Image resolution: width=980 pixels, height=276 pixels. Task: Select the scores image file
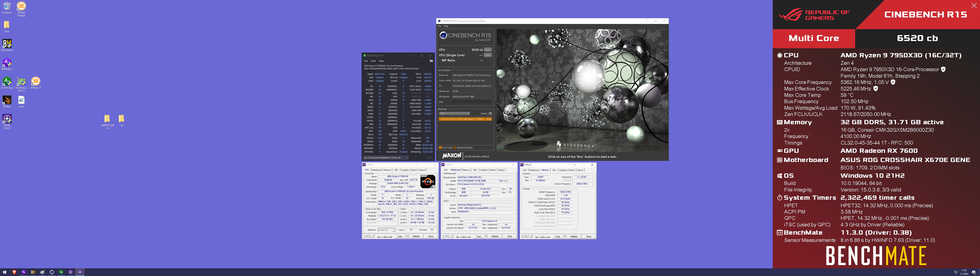click(21, 101)
